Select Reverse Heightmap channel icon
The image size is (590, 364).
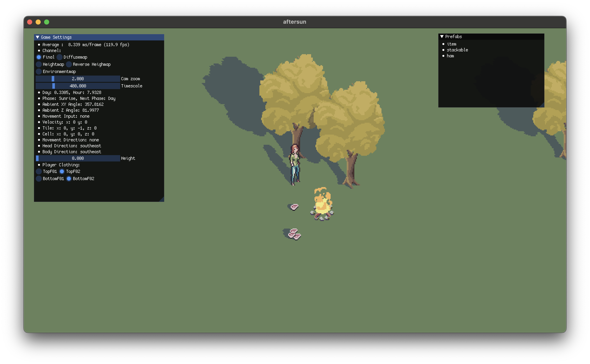click(69, 64)
